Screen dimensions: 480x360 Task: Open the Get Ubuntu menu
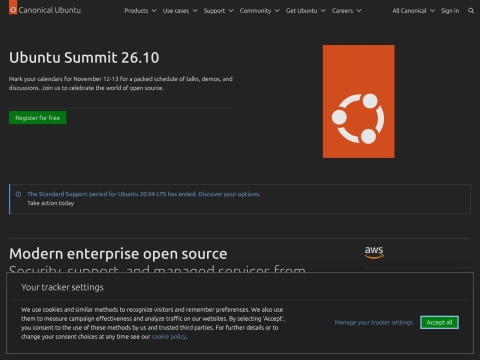coord(306,11)
